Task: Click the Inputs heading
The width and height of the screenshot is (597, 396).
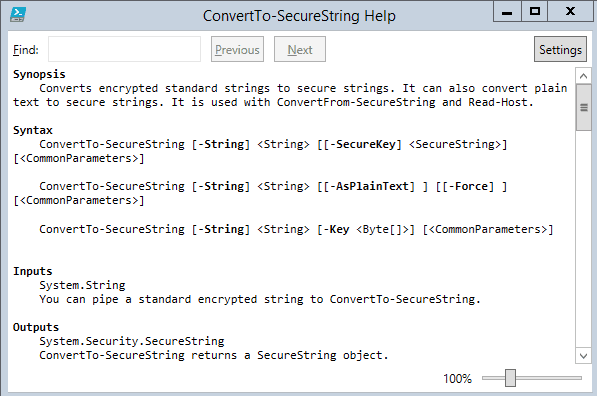Action: 33,271
